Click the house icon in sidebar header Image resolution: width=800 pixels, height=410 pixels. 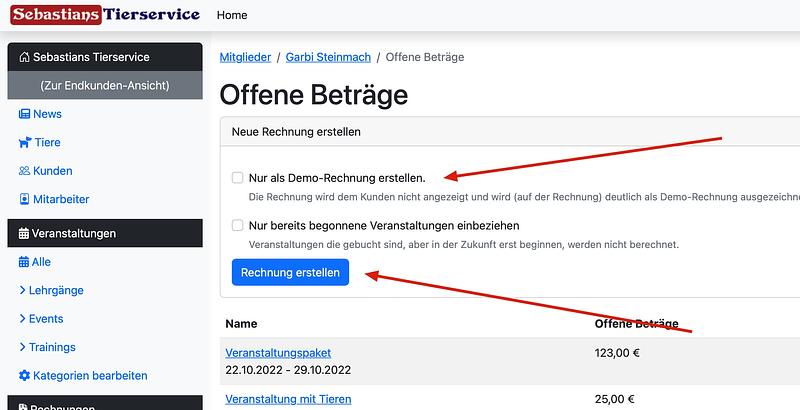[x=24, y=58]
